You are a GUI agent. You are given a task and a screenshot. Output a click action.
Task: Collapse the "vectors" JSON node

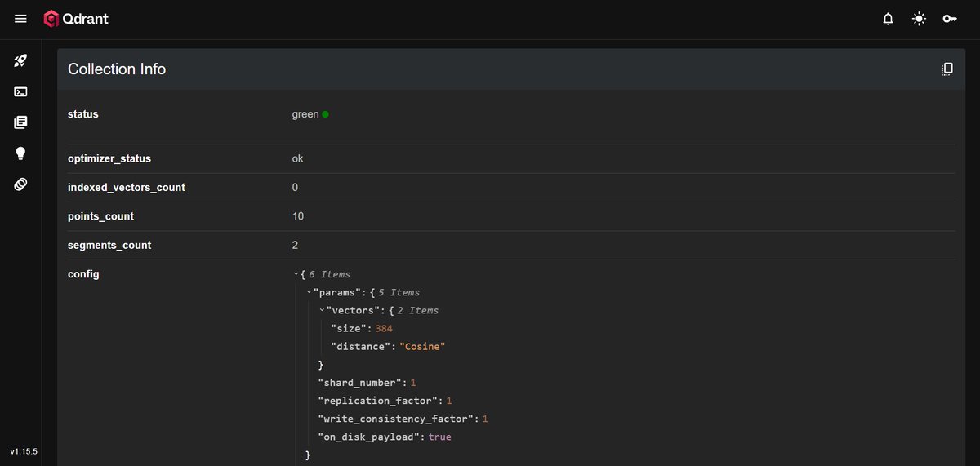[322, 311]
